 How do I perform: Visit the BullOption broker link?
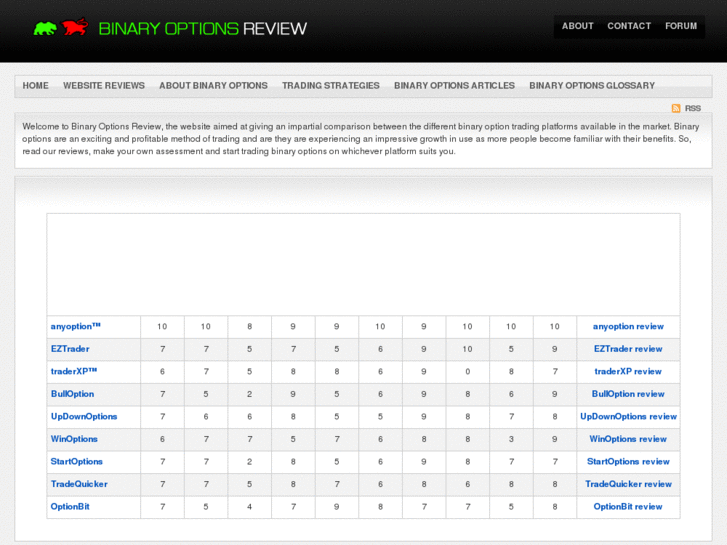[x=72, y=394]
